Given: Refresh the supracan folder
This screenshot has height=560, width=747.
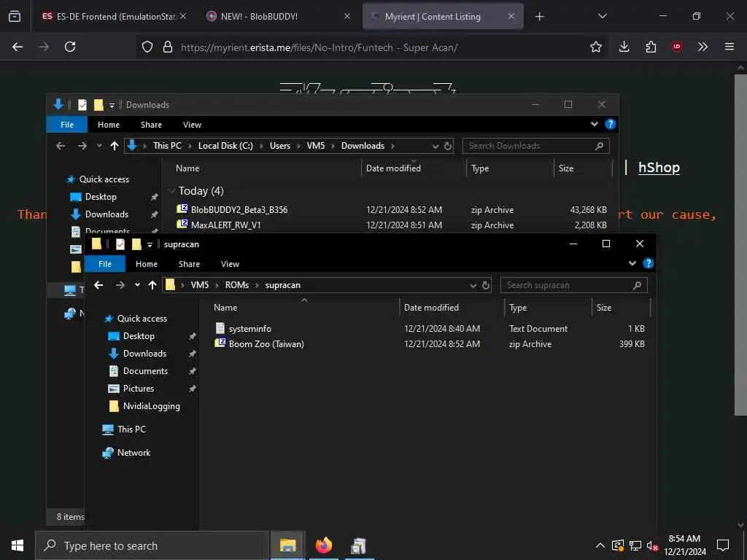Looking at the screenshot, I should pyautogui.click(x=485, y=285).
